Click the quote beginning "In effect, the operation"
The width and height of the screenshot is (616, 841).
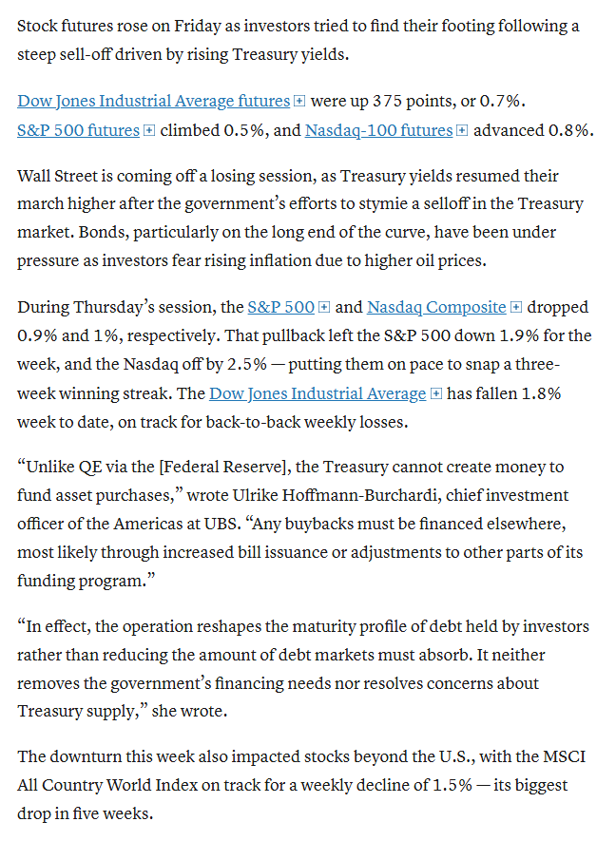pyautogui.click(x=303, y=668)
